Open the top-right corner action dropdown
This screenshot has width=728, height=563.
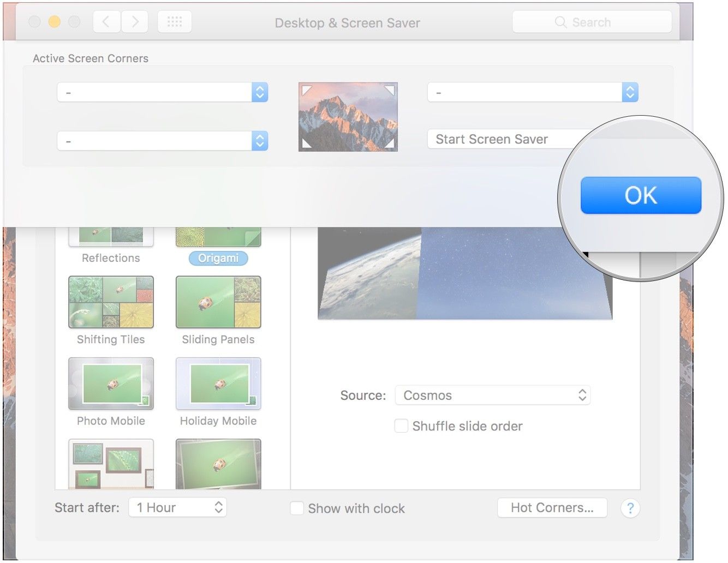click(x=533, y=92)
